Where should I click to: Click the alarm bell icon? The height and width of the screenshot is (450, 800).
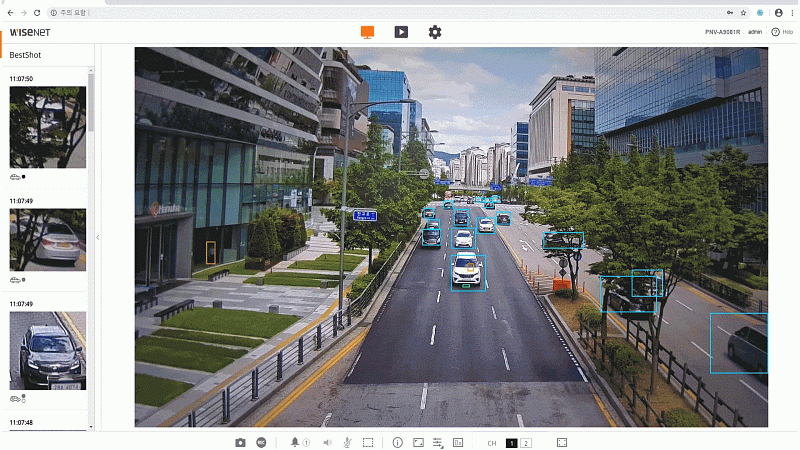pyautogui.click(x=295, y=442)
